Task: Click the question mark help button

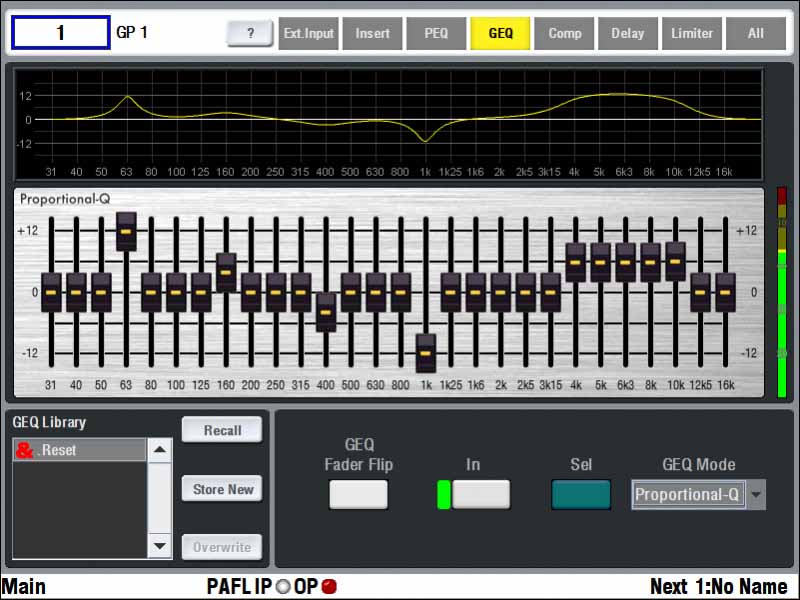Action: (x=250, y=33)
